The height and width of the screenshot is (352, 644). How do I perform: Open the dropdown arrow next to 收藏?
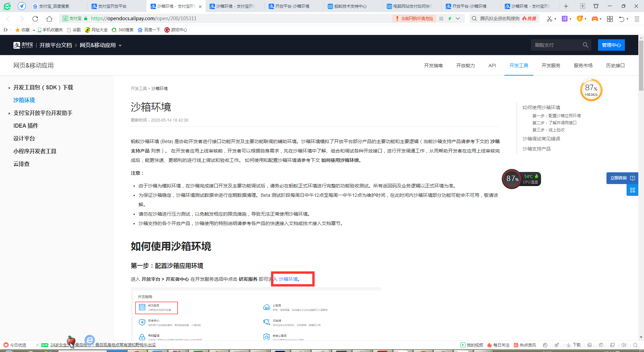click(x=34, y=30)
